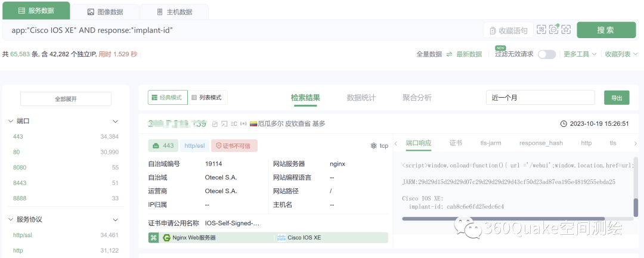Select 全量数据 mode

[429, 54]
